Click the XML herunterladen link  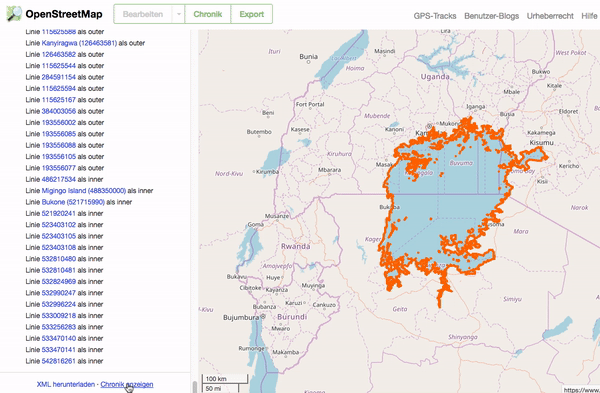(x=66, y=384)
